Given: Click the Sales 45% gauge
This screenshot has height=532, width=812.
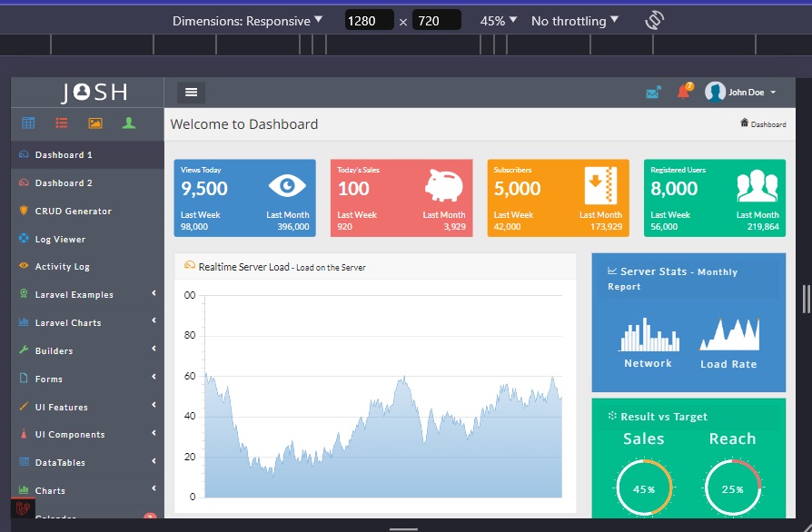Looking at the screenshot, I should (x=644, y=488).
